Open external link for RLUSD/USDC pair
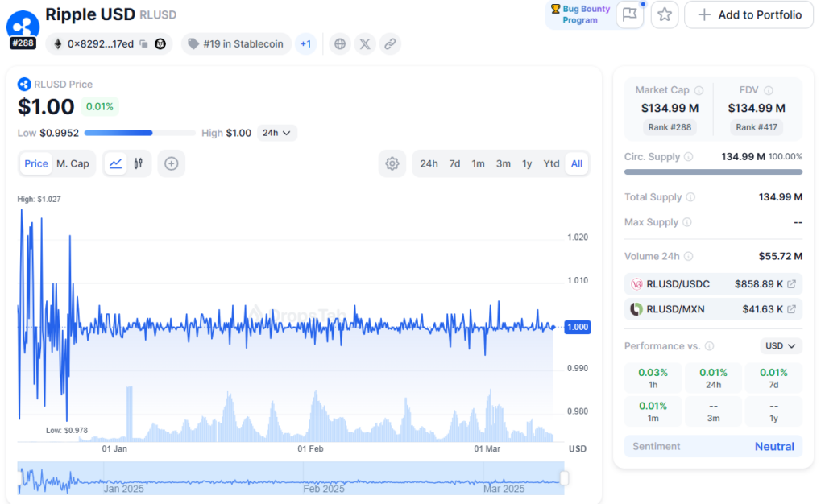 pos(791,284)
